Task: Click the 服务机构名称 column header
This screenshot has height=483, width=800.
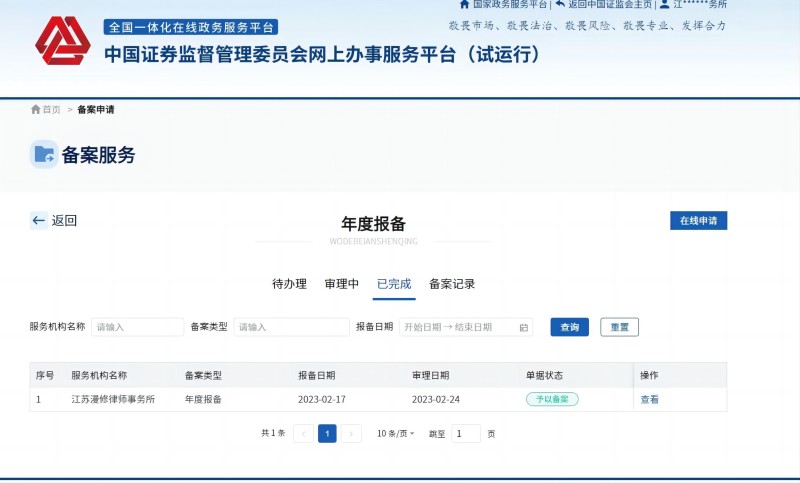Action: [x=99, y=375]
